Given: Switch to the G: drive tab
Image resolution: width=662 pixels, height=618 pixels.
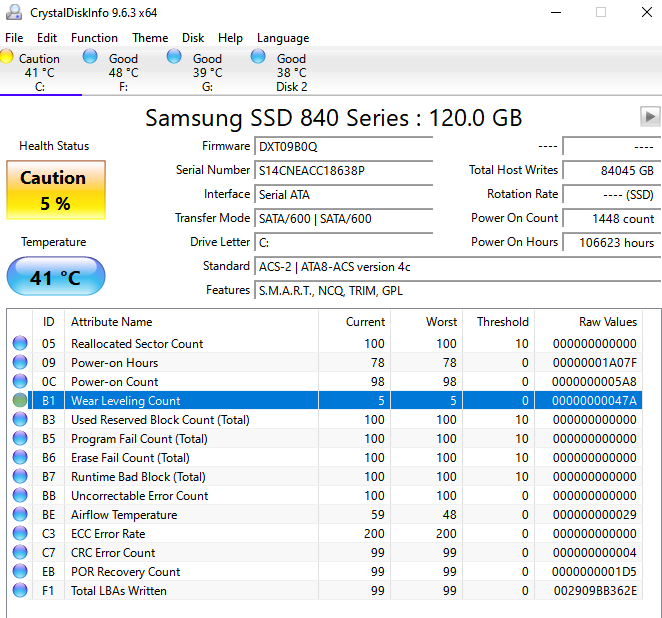Looking at the screenshot, I should point(207,72).
